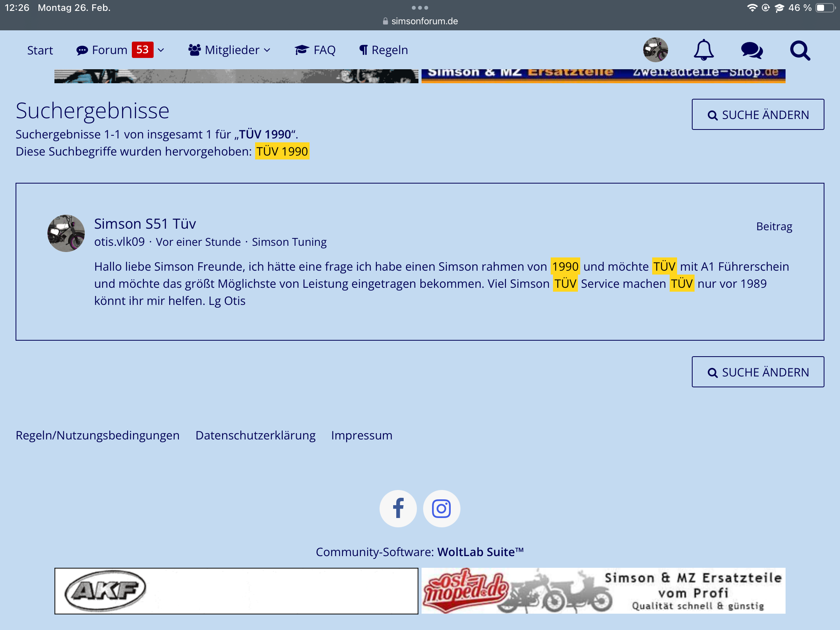Click otis.vlk09 avatar in search result
Image resolution: width=840 pixels, height=630 pixels.
point(66,233)
